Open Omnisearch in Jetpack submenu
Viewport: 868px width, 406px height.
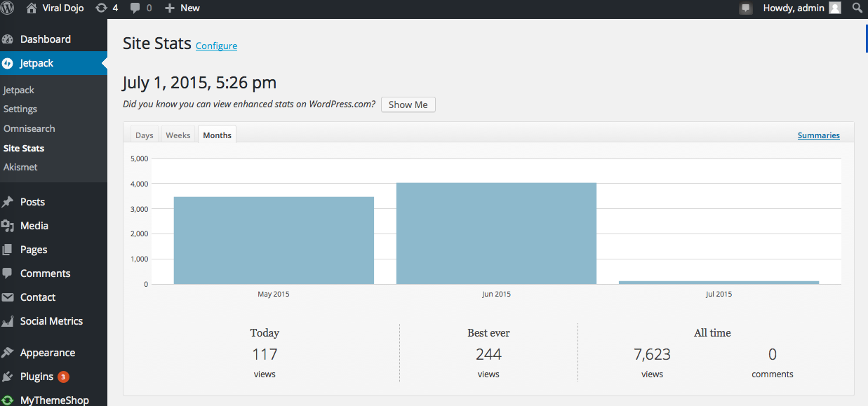click(x=29, y=128)
